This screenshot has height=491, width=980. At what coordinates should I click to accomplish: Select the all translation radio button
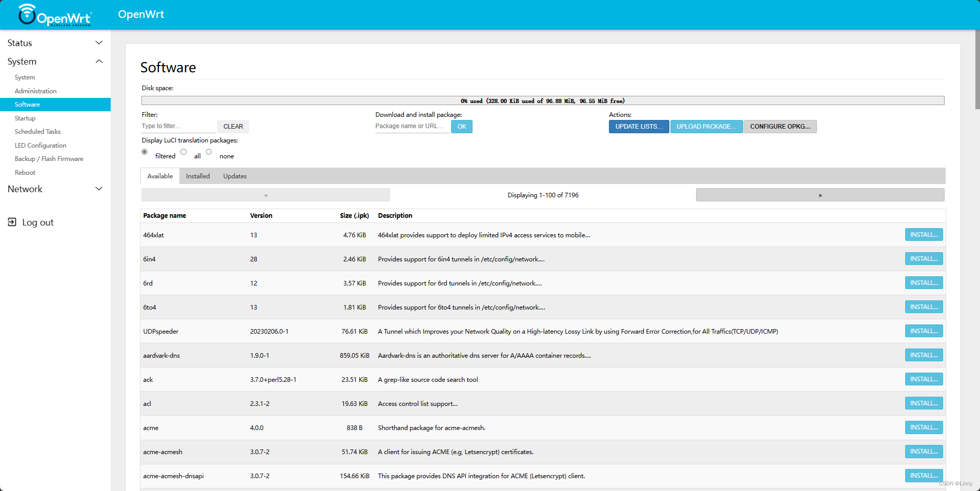(x=183, y=152)
